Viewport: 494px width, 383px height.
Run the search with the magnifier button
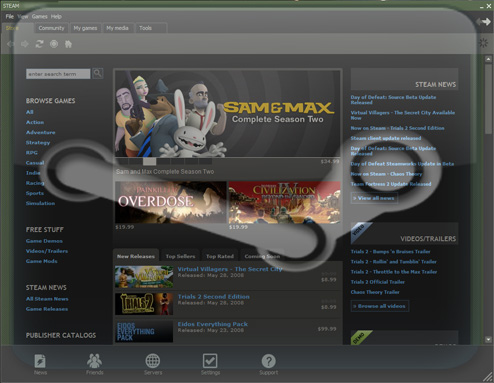pyautogui.click(x=98, y=73)
